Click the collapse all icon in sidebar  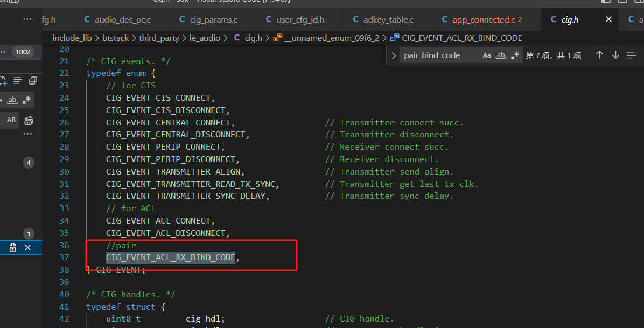click(33, 81)
